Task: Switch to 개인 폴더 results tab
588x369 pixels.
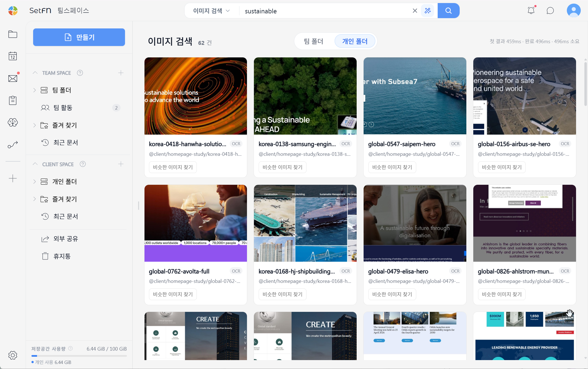Action: coord(355,41)
